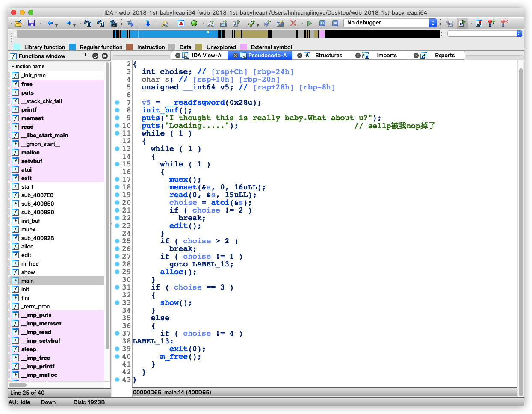Open the forward history dropdown arrow

tap(74, 25)
